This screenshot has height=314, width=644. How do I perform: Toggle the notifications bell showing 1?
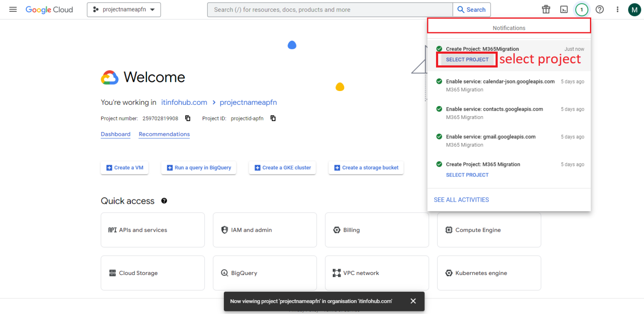(x=582, y=9)
